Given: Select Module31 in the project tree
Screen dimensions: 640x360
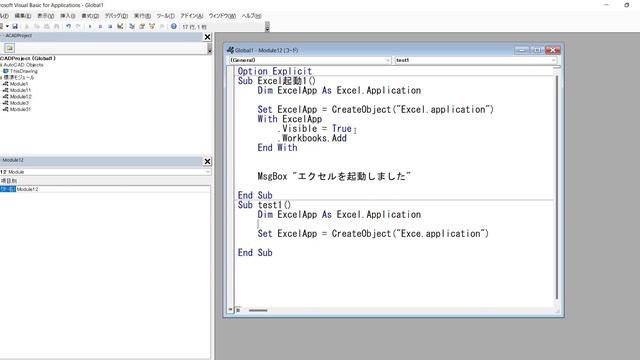Looking at the screenshot, I should 20,109.
